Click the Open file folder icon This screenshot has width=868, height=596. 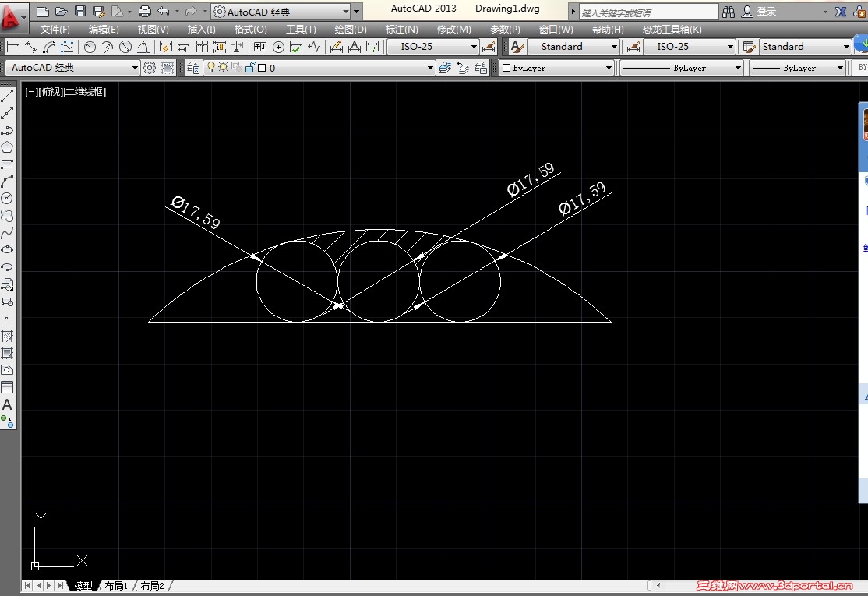[x=62, y=11]
